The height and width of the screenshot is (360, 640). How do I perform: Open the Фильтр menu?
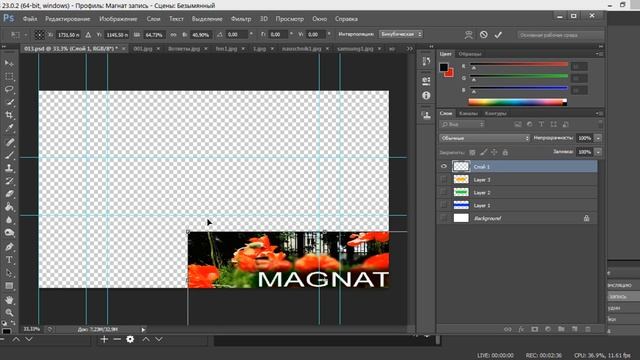click(x=241, y=19)
